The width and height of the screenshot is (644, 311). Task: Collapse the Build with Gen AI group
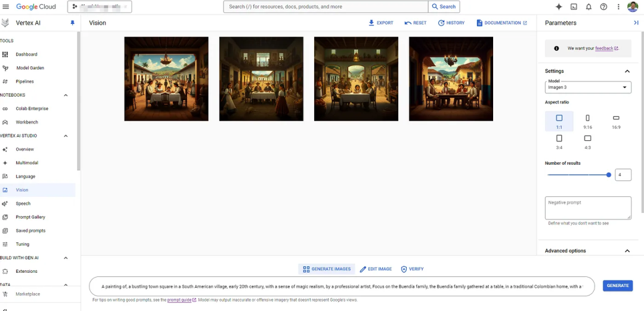(66, 258)
